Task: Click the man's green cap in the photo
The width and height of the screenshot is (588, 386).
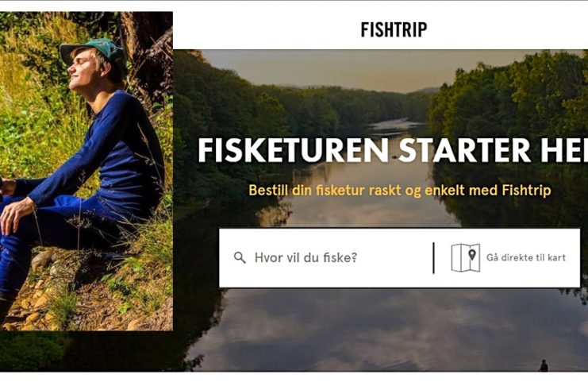Action: click(x=95, y=51)
